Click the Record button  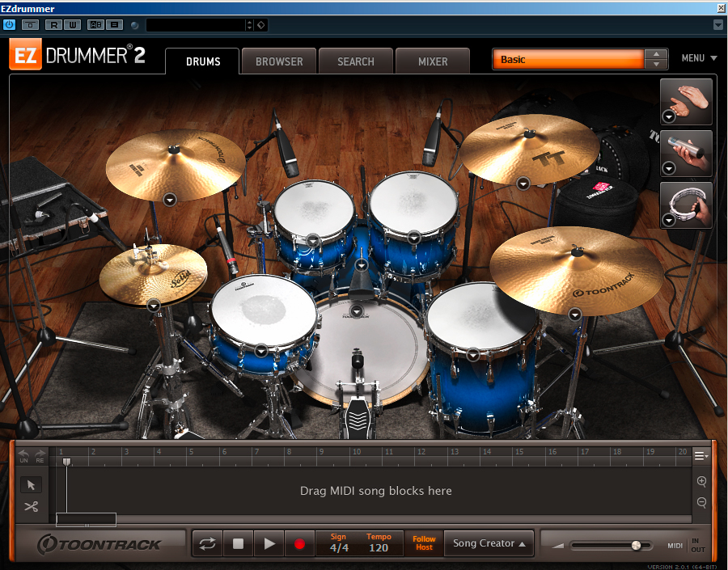click(299, 543)
